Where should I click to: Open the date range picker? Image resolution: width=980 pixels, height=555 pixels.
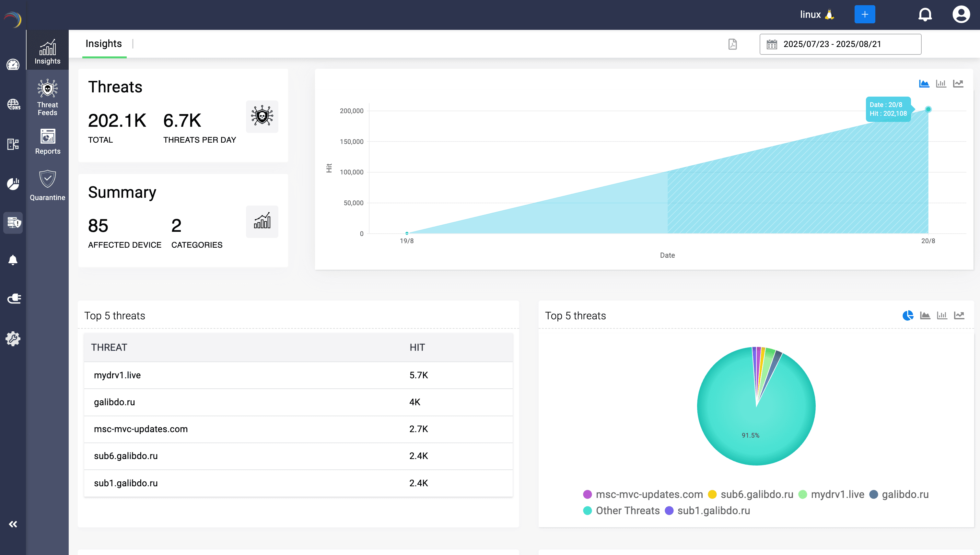coord(840,44)
